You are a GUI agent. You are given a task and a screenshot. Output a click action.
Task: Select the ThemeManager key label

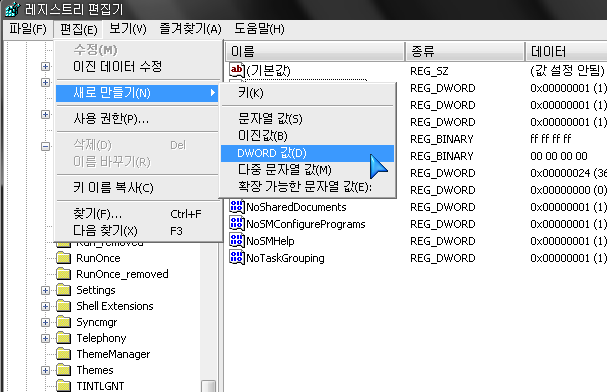(113, 354)
